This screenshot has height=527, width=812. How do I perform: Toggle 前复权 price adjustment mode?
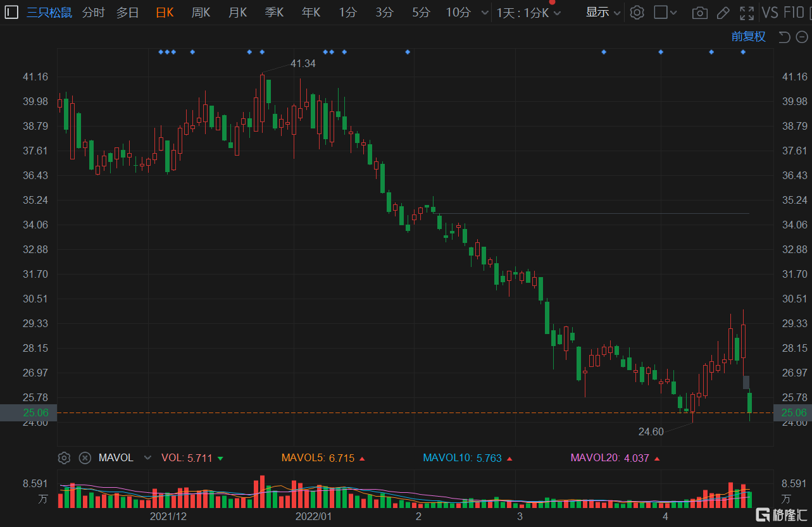click(749, 37)
